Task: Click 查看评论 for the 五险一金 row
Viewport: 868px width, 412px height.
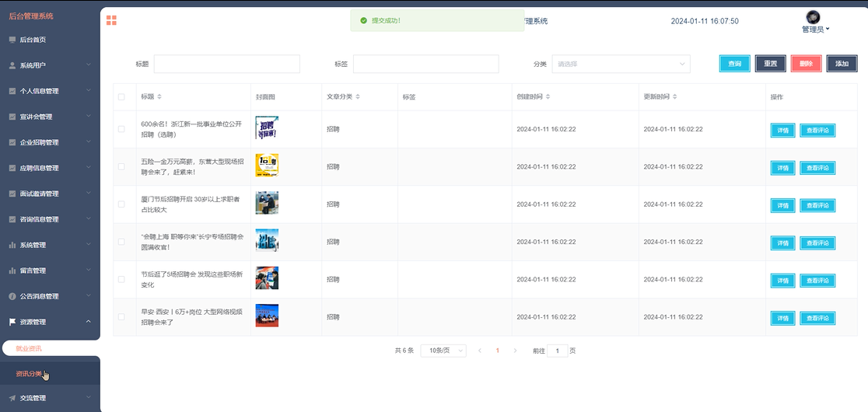Action: pyautogui.click(x=817, y=168)
